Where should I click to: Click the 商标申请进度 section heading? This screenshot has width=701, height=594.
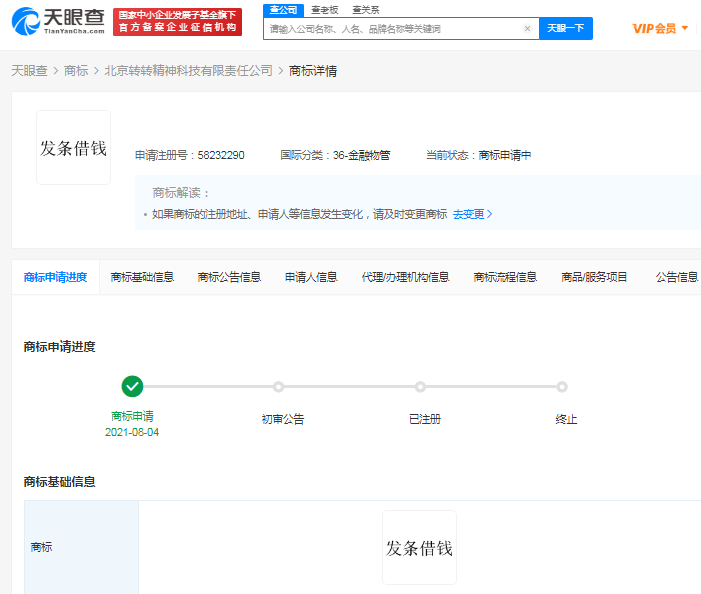(x=59, y=346)
